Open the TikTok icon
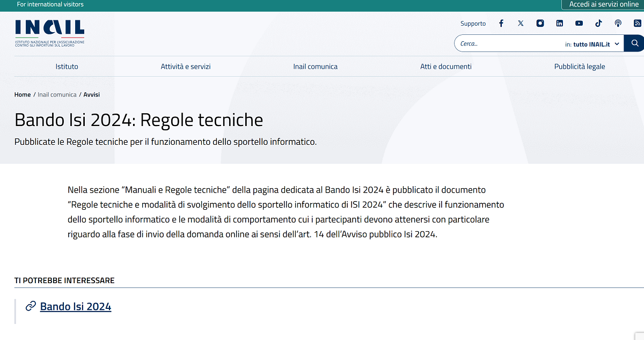This screenshot has height=340, width=644. [x=598, y=23]
